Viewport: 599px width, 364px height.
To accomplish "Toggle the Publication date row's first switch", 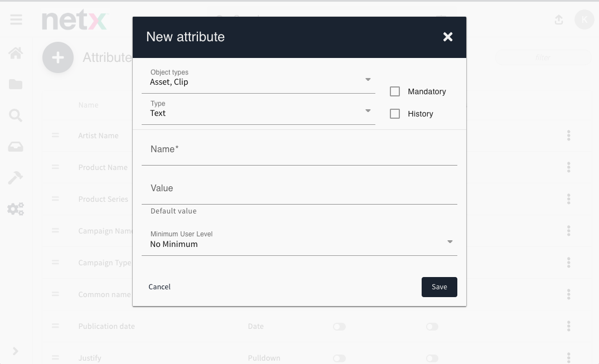I will [339, 327].
